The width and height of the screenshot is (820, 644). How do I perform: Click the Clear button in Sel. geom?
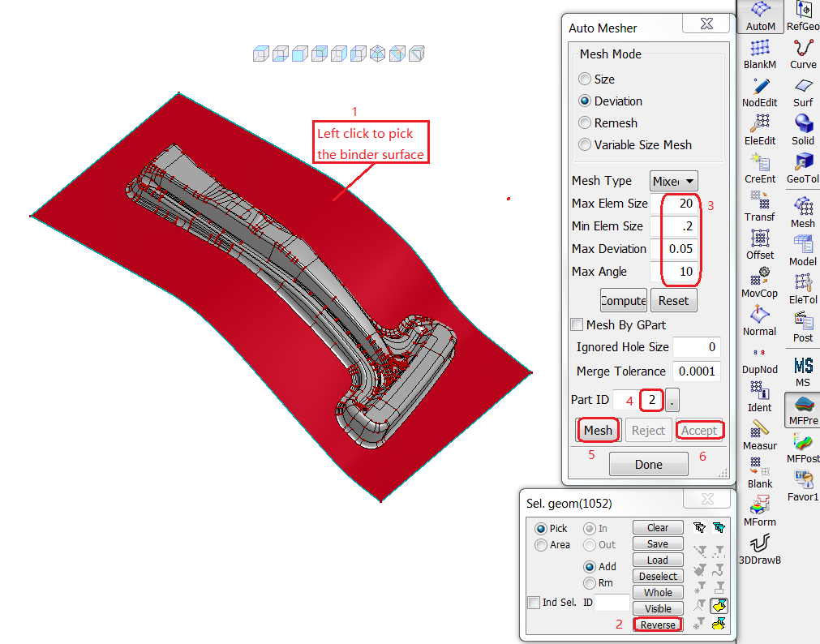pos(658,527)
